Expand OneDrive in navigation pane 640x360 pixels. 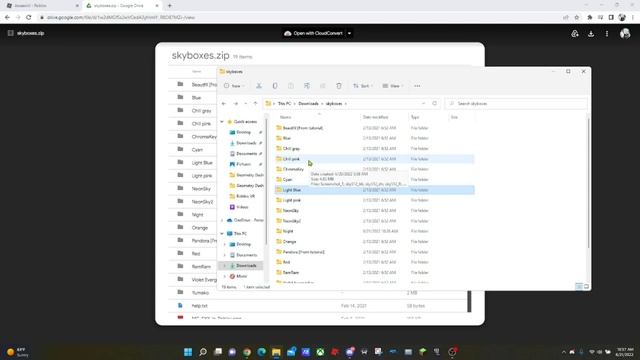(x=222, y=220)
